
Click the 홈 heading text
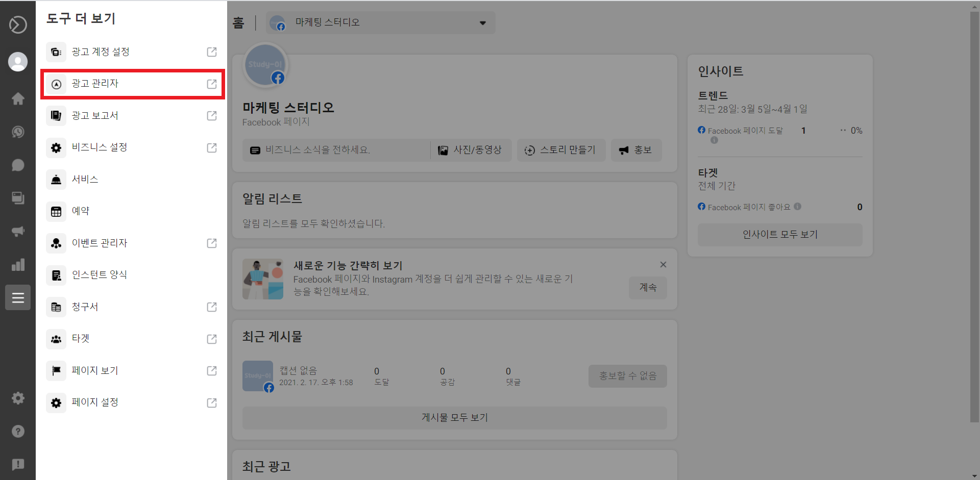(238, 23)
